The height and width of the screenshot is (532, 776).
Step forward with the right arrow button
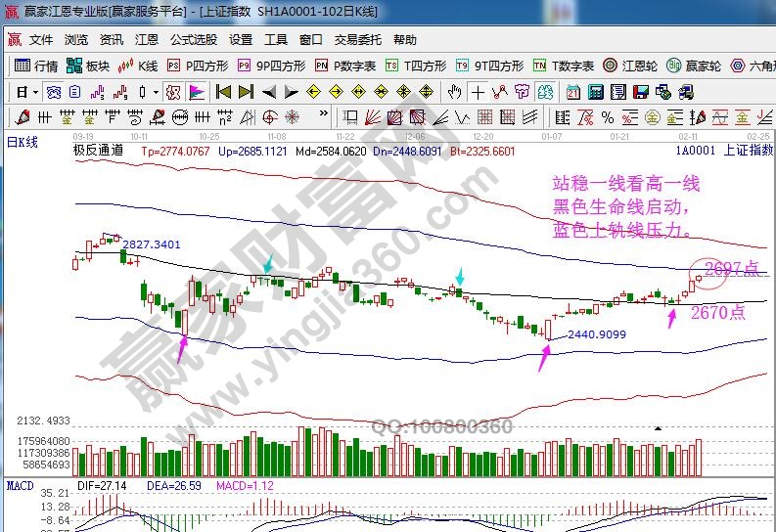tap(290, 92)
